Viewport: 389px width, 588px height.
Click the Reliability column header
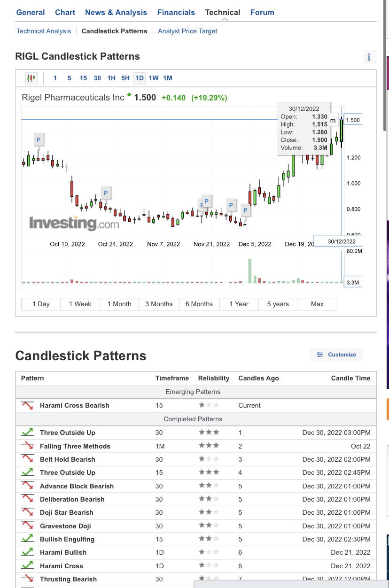214,378
